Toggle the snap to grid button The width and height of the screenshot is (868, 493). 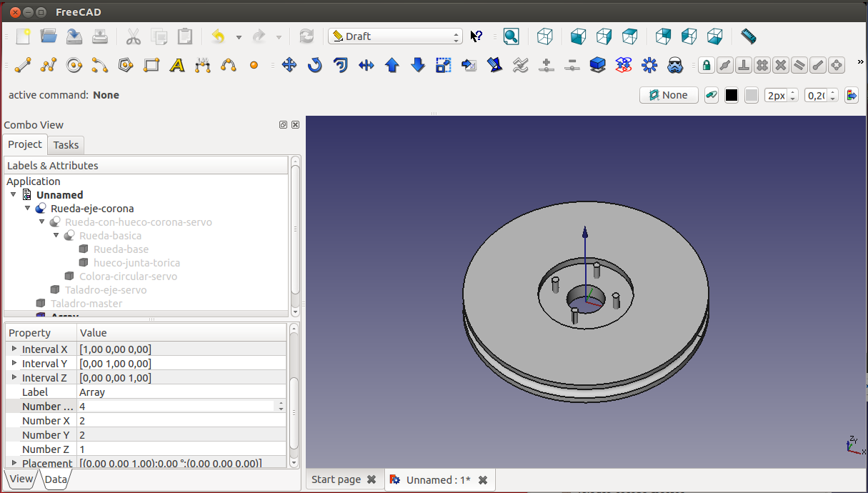[x=762, y=66]
